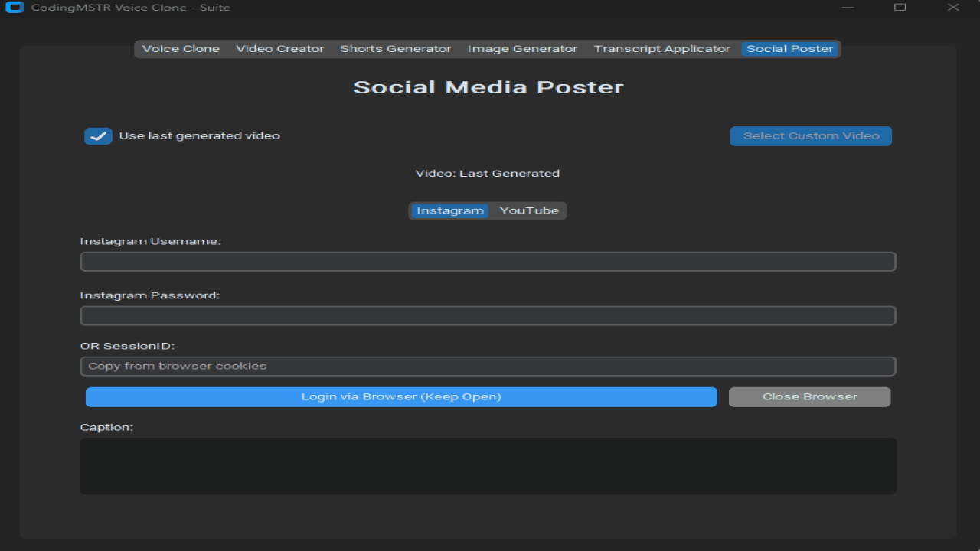Close the CodingMSTR Voice Clone window
Image resolution: width=980 pixels, height=551 pixels.
(x=953, y=8)
